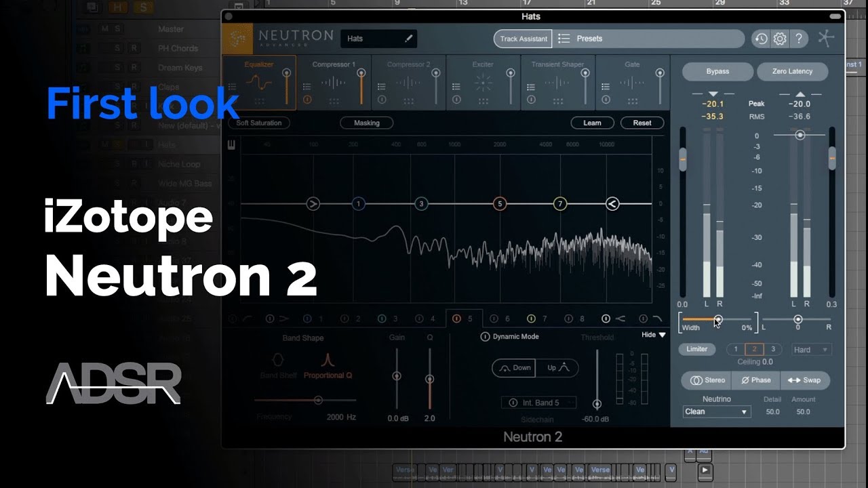Click the Masking button
868x488 pixels.
[366, 123]
